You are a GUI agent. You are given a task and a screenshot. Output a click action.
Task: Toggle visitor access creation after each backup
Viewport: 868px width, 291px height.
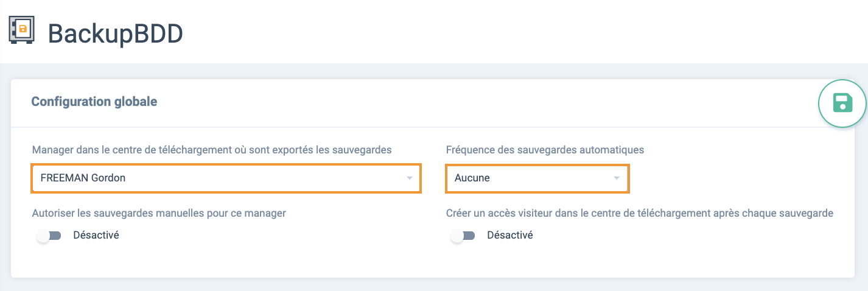click(463, 236)
